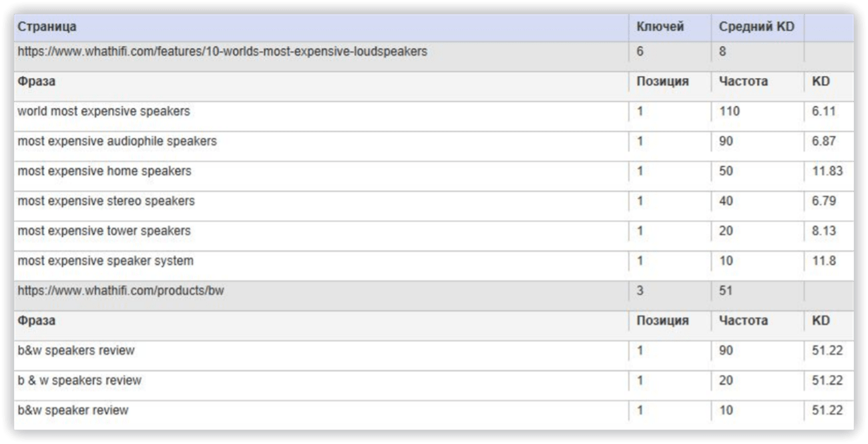Select the 'most expensive stereo speakers' phrase
The image size is (868, 444).
click(x=106, y=201)
